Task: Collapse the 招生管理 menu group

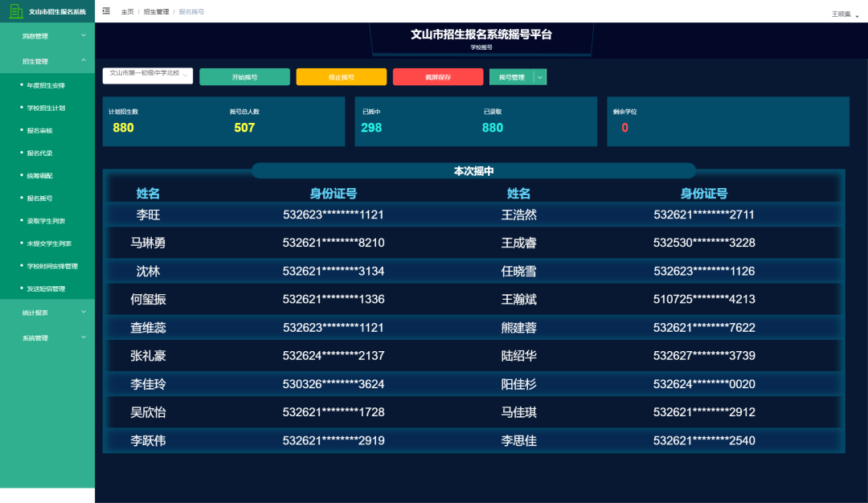Action: 47,60
